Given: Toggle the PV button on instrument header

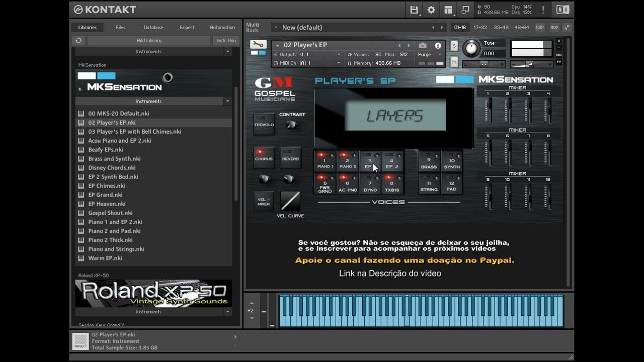Looking at the screenshot, I should pyautogui.click(x=558, y=62).
